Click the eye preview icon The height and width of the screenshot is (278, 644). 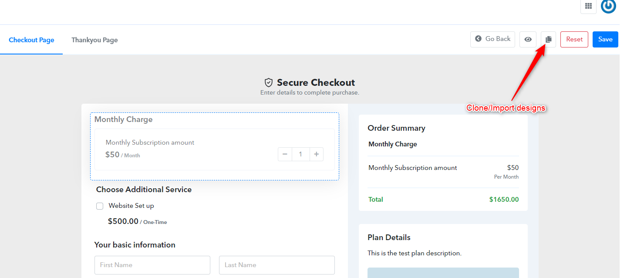(528, 39)
